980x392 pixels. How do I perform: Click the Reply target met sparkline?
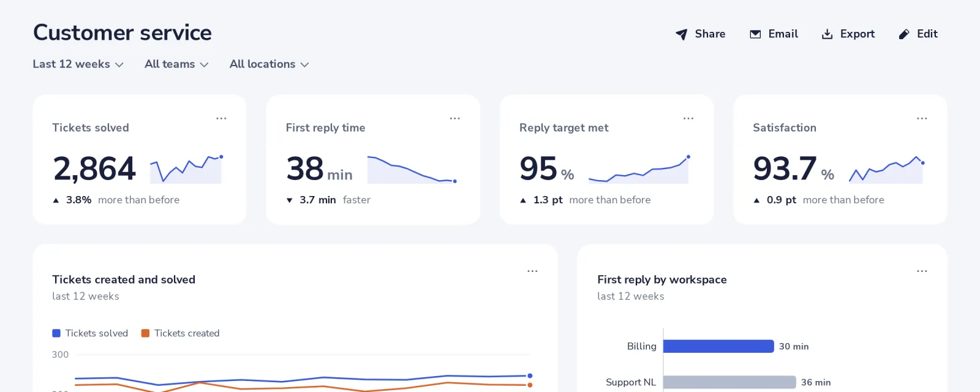(x=639, y=169)
